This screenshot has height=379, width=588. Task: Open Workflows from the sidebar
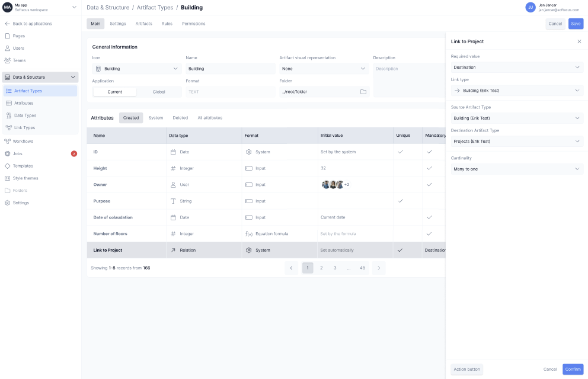23,142
